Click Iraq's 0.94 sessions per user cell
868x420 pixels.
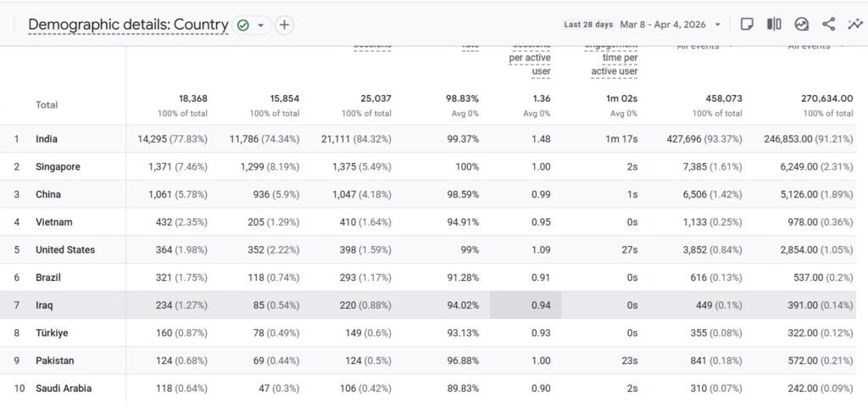coord(520,305)
